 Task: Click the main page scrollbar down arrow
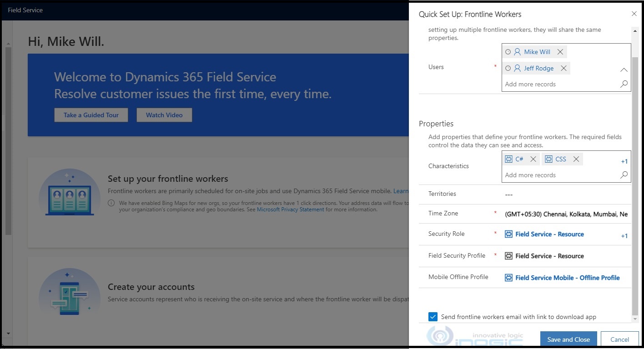pyautogui.click(x=8, y=334)
